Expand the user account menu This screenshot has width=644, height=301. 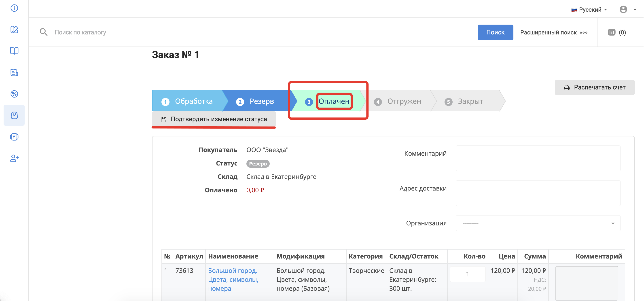(x=627, y=9)
